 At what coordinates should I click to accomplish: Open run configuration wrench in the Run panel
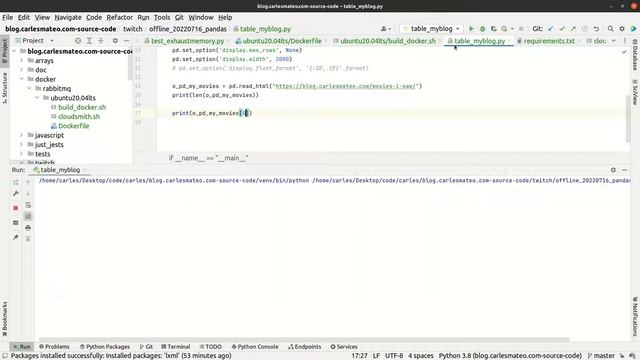point(16,193)
